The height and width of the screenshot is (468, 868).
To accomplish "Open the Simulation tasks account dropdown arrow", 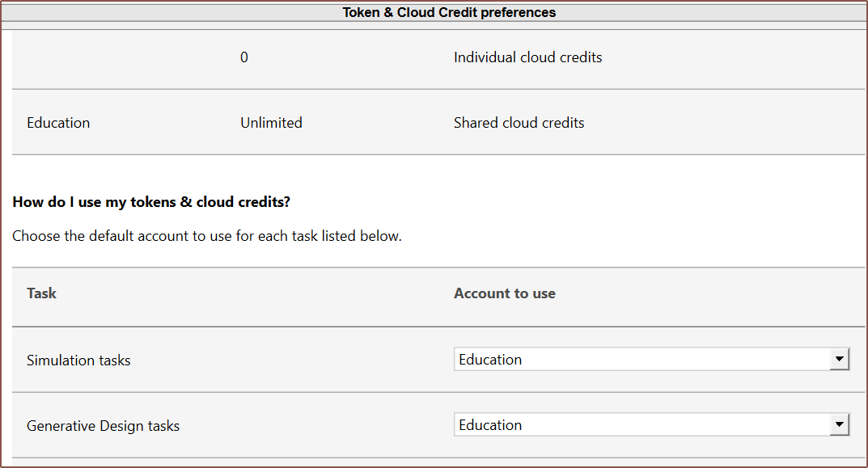I will [840, 360].
